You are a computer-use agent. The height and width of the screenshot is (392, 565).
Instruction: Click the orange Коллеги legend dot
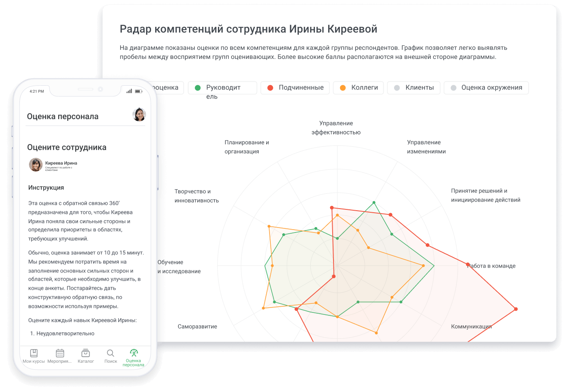tap(343, 88)
